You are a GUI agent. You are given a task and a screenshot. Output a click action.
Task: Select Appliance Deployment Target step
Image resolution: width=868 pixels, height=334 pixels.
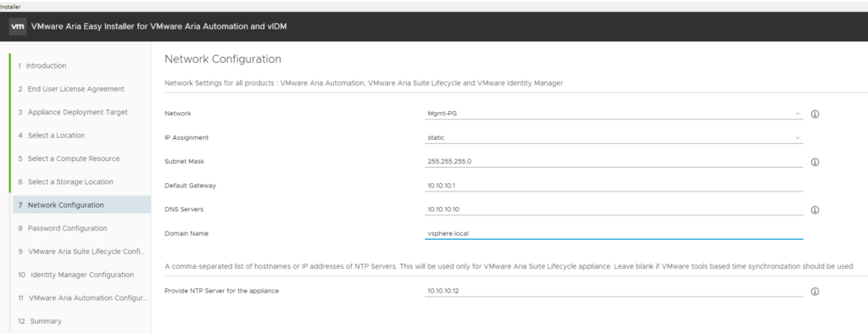(x=73, y=112)
